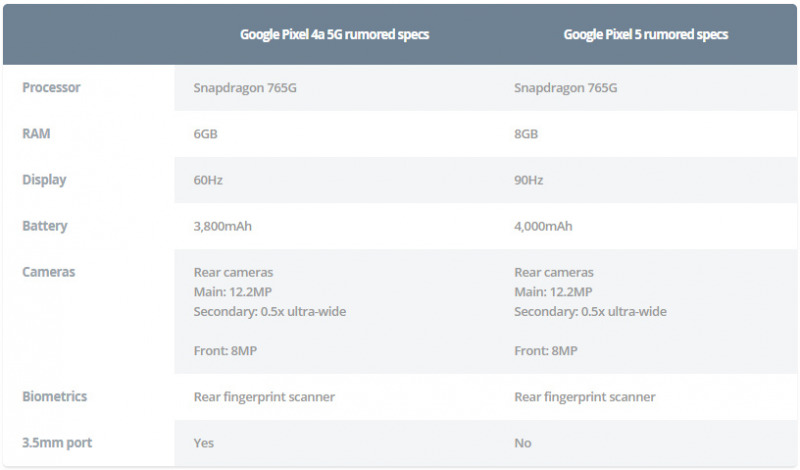800x470 pixels.
Task: Click the No value for 3.5mm port
Action: pos(522,443)
